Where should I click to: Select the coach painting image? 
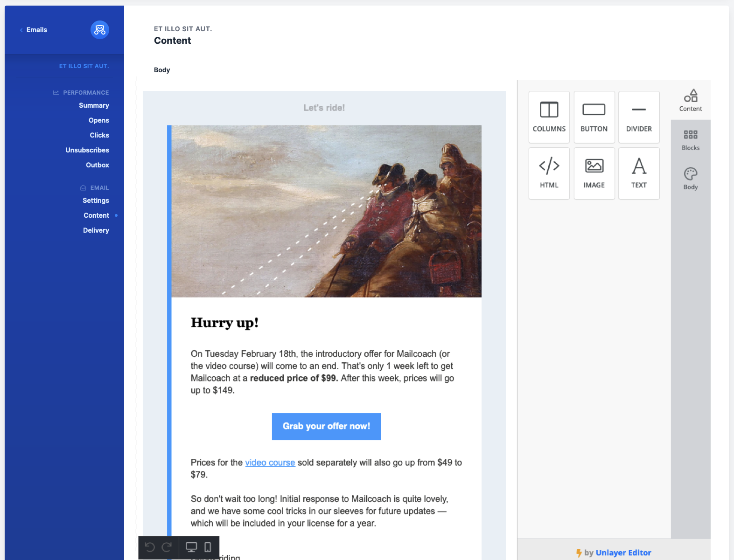(x=327, y=211)
